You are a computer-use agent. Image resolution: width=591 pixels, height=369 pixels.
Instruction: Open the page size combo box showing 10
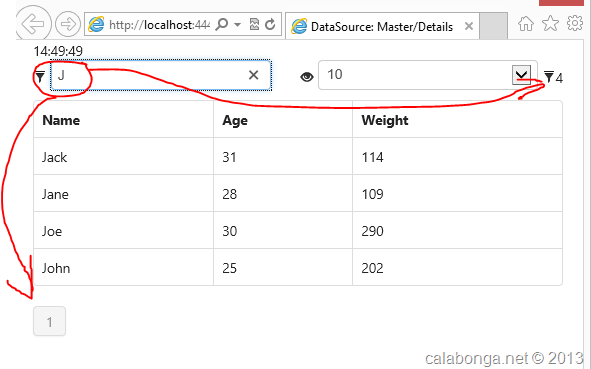[x=428, y=75]
